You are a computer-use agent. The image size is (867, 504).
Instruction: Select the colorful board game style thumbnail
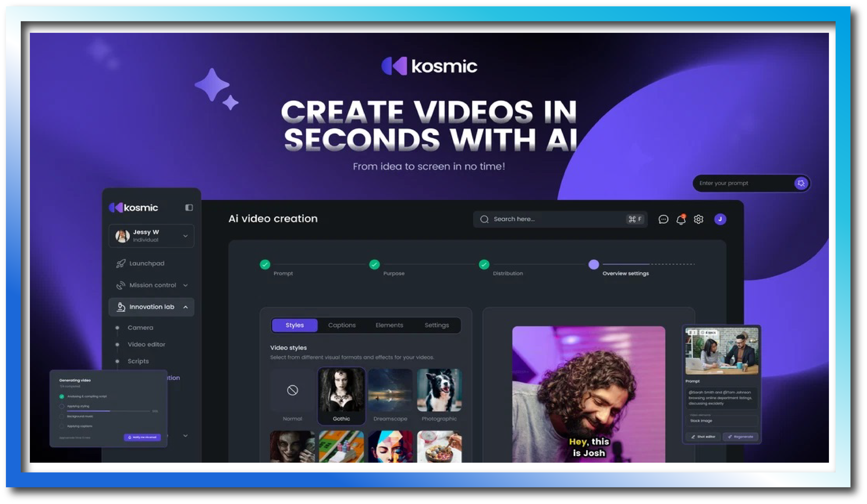[341, 446]
